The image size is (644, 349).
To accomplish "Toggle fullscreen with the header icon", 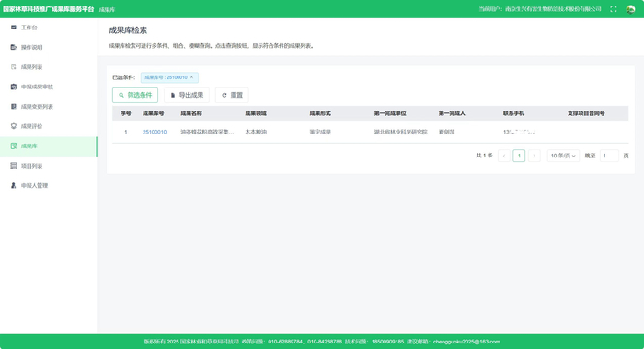I will click(x=614, y=9).
